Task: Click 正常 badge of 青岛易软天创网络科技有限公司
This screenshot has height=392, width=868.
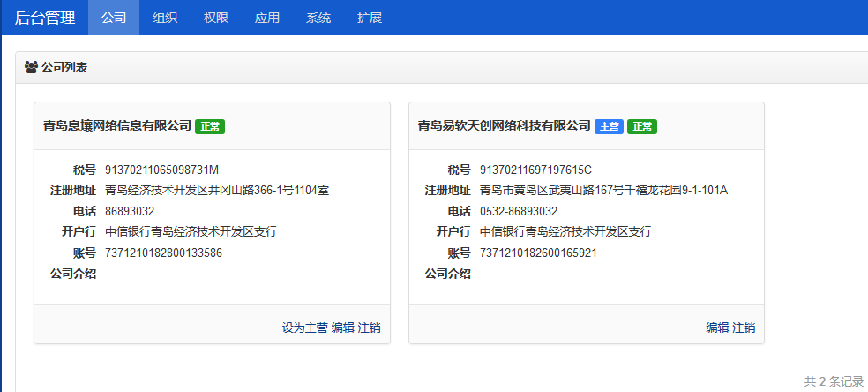Action: coord(642,127)
